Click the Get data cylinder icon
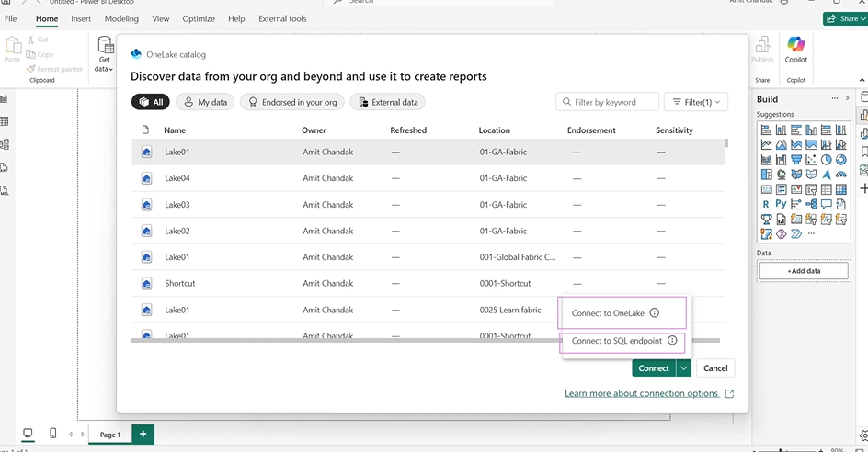The image size is (868, 452). click(x=105, y=44)
